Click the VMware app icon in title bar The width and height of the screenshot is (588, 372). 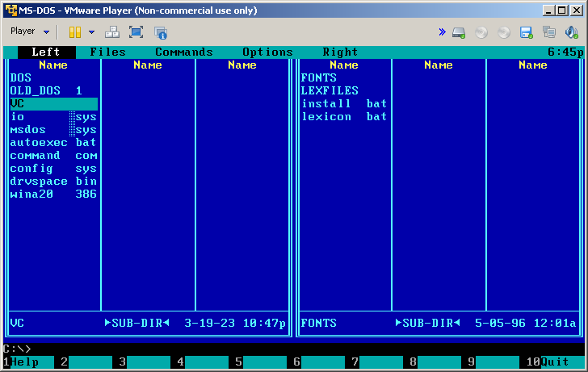tap(10, 10)
